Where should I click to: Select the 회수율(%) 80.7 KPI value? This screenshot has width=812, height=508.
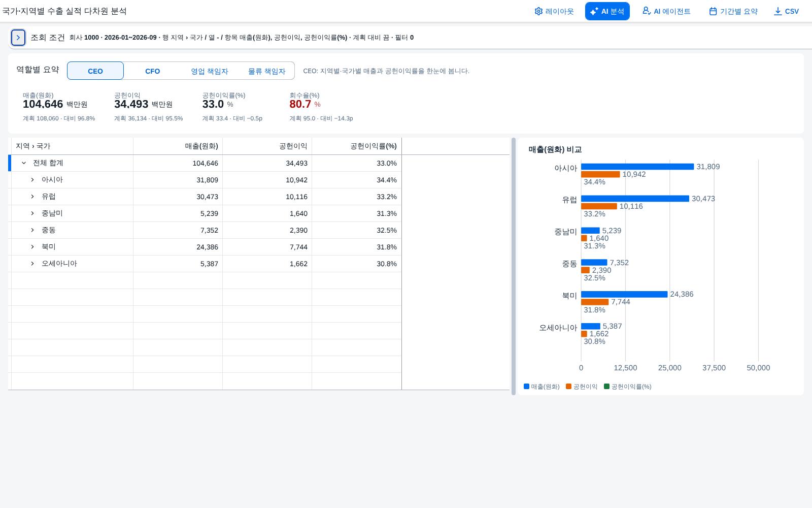pos(300,104)
